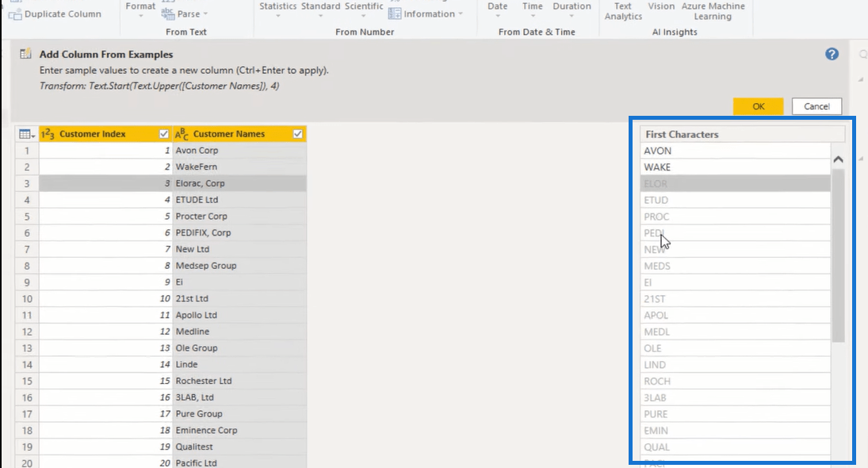
Task: Click the vertical scrollbar up arrow
Action: [838, 159]
